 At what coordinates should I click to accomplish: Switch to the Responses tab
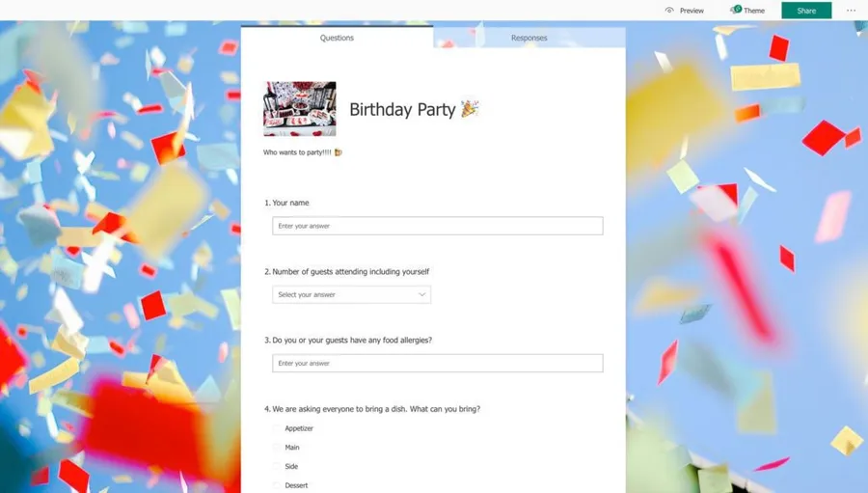(529, 38)
